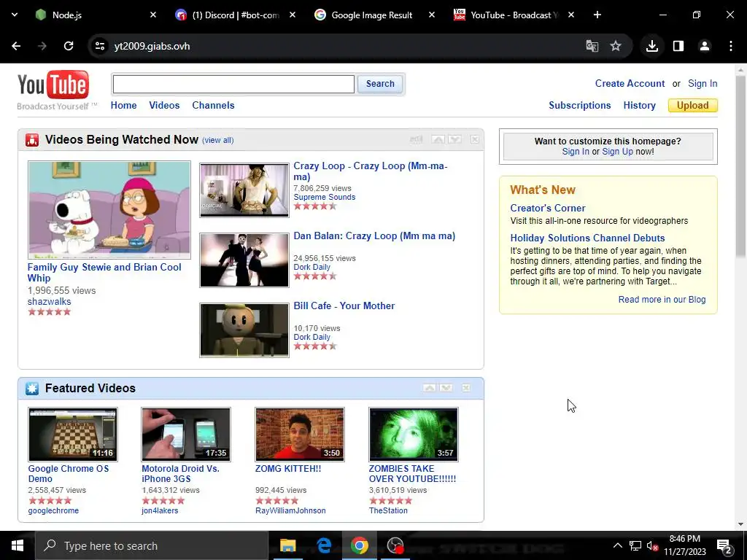
Task: Click the page vertical scrollbar thumb
Action: click(x=740, y=167)
